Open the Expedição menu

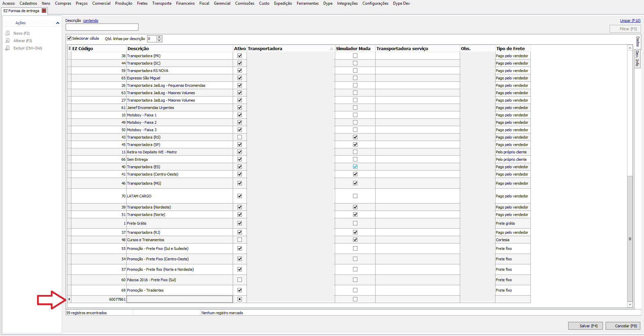click(283, 3)
